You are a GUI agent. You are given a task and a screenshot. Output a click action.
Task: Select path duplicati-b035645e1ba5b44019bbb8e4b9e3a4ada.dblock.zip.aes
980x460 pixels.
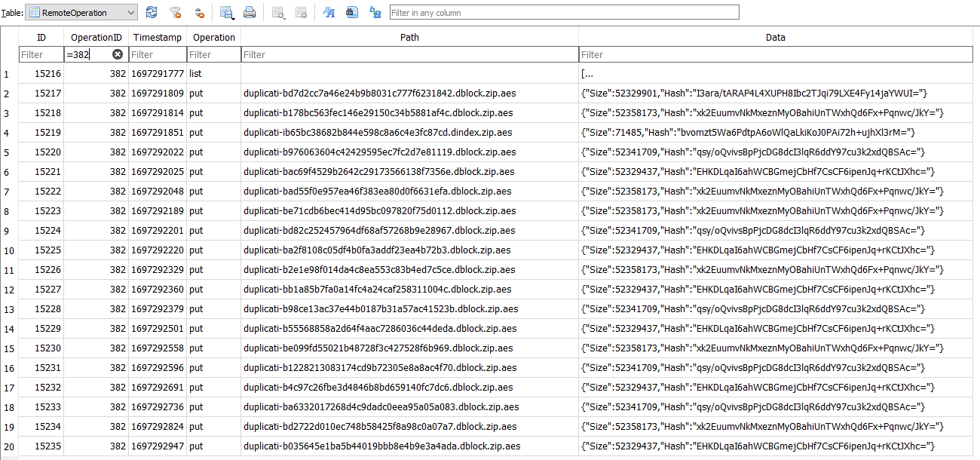pyautogui.click(x=409, y=446)
